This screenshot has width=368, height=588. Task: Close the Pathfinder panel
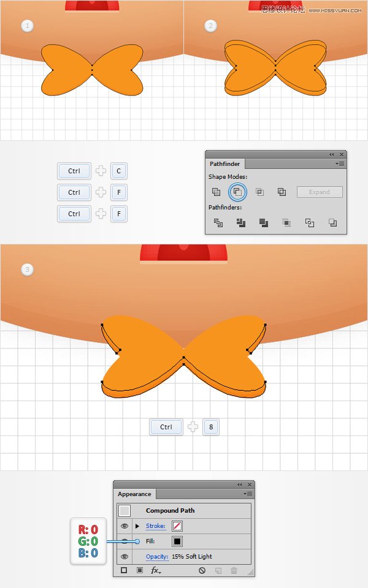tap(342, 154)
